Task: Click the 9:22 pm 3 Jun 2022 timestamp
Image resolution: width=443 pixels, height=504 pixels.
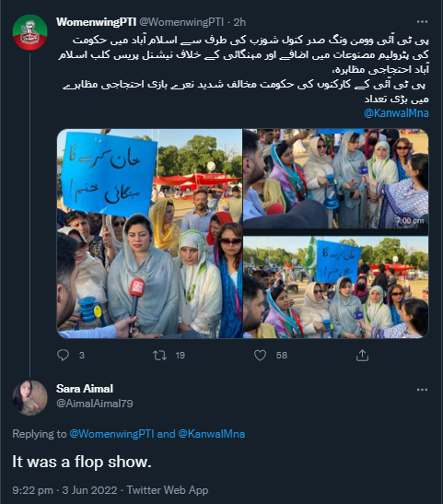Action: 64,490
